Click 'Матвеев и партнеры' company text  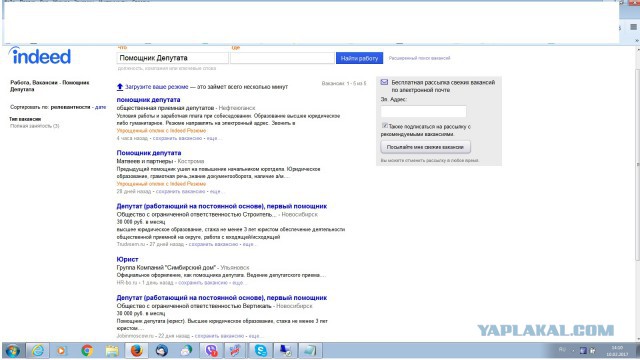145,161
